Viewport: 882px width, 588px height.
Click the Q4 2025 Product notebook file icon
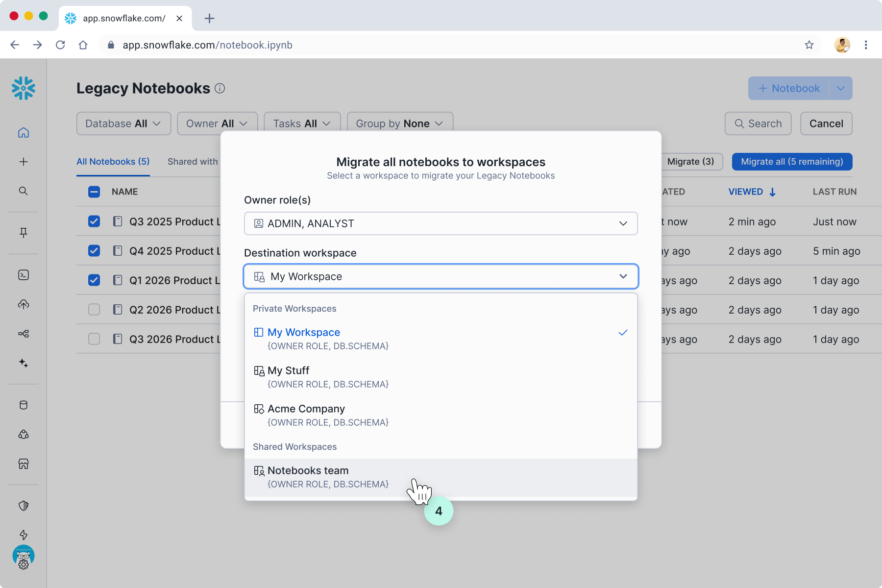click(118, 251)
